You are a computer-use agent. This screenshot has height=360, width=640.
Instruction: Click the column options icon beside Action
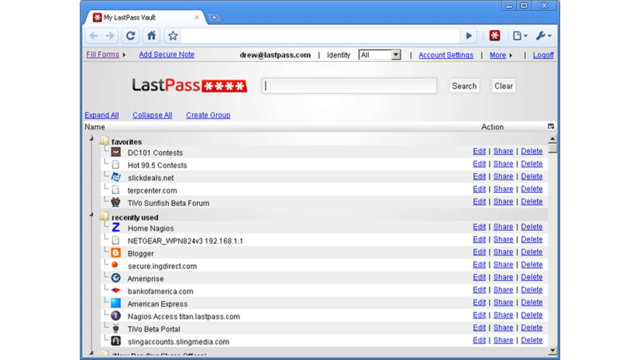click(x=551, y=127)
